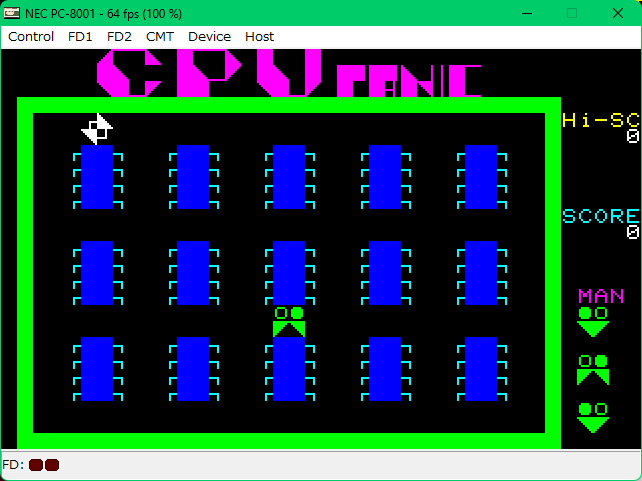This screenshot has height=481, width=642.
Task: Select the first life icon under MAN
Action: [x=593, y=321]
